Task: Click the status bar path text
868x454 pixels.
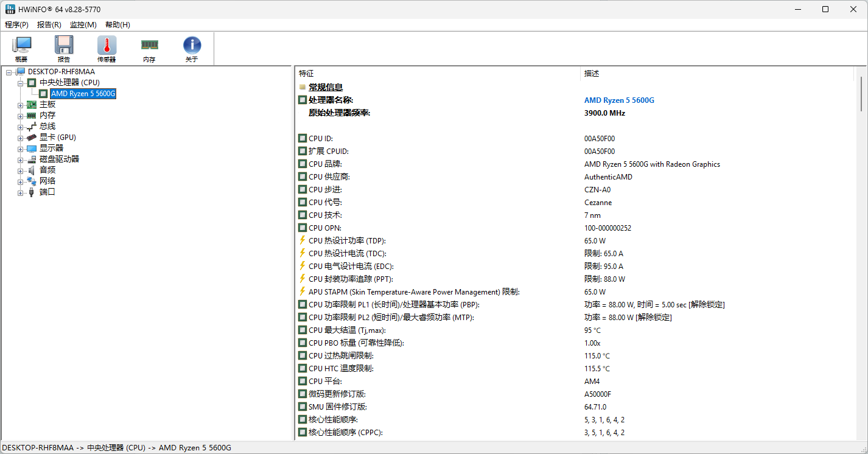Action: point(117,448)
